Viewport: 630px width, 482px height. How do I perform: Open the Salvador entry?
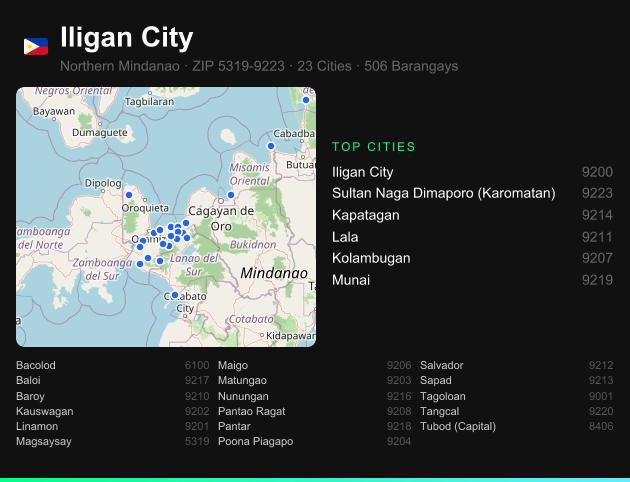517,365
